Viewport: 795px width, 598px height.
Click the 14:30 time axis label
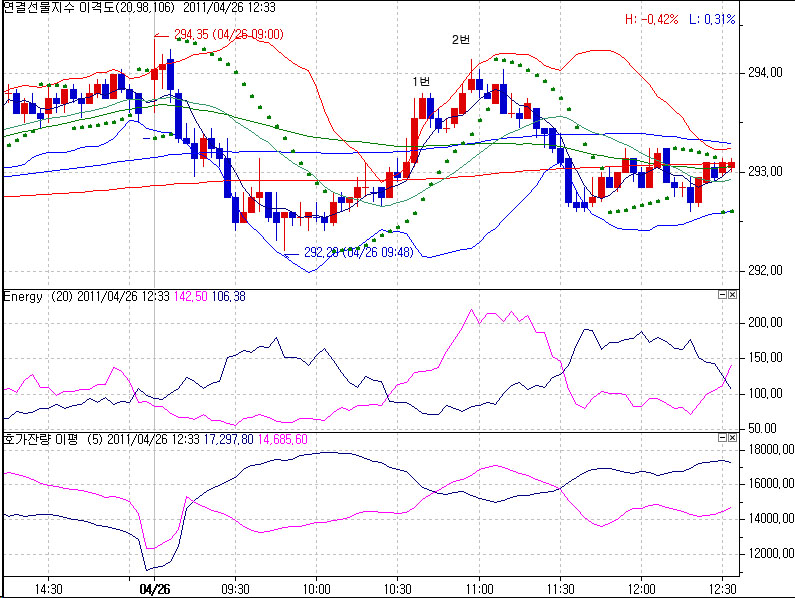(x=49, y=589)
